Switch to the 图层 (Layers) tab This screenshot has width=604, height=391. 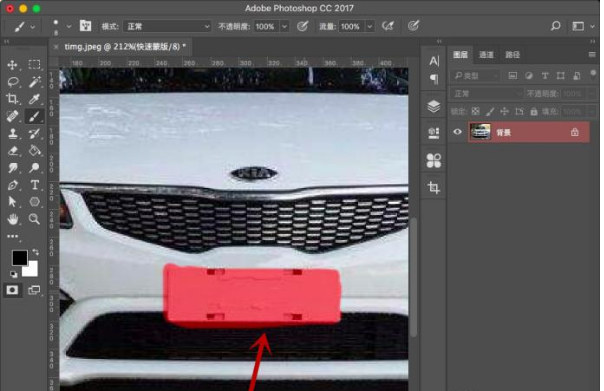[x=460, y=55]
